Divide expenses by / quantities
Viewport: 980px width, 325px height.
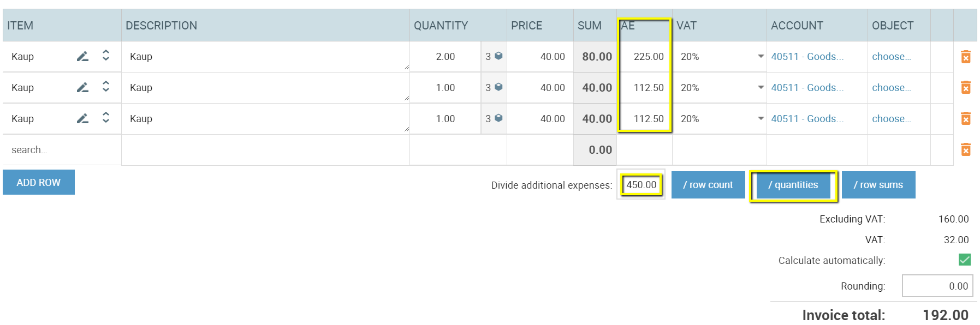coord(793,185)
